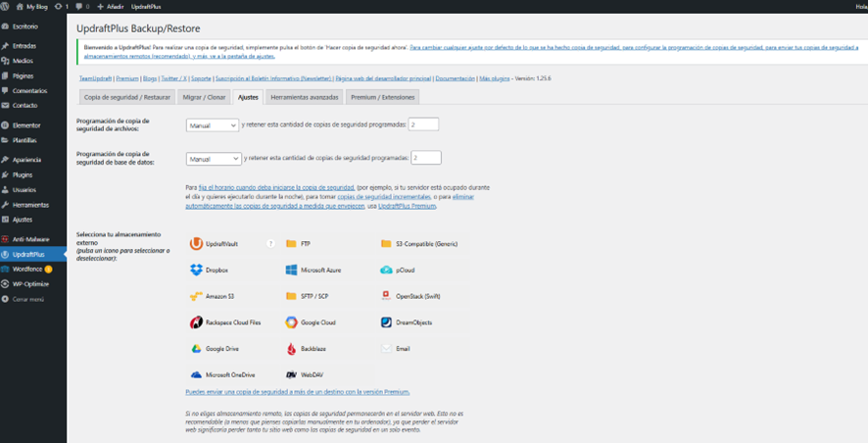Open the UpdraftVault help question mark

pos(270,244)
